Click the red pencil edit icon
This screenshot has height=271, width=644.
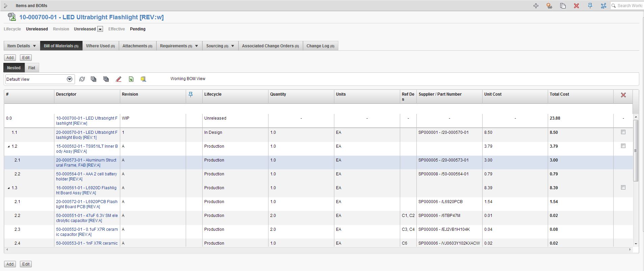click(119, 79)
